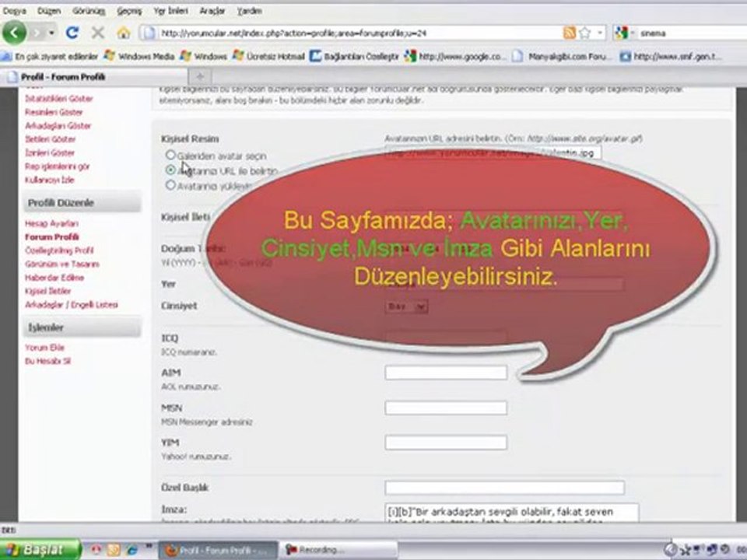The width and height of the screenshot is (747, 560).
Task: Open the Araçlar menu
Action: 212,10
